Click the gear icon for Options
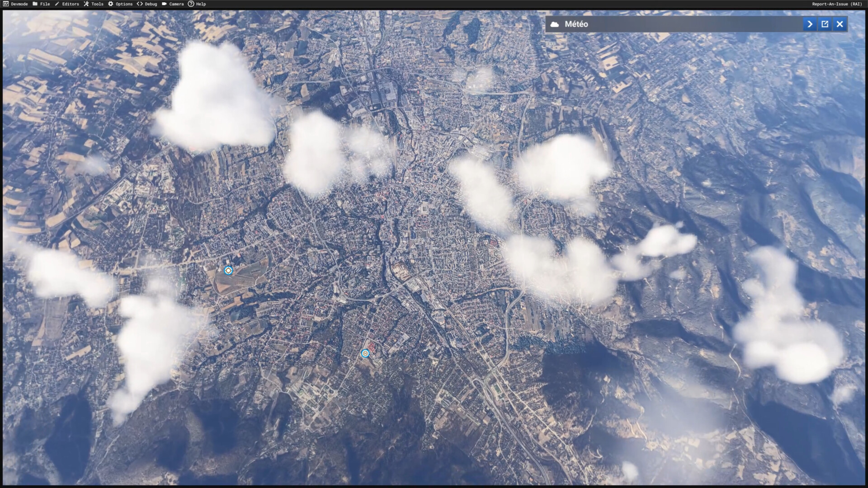 point(111,4)
